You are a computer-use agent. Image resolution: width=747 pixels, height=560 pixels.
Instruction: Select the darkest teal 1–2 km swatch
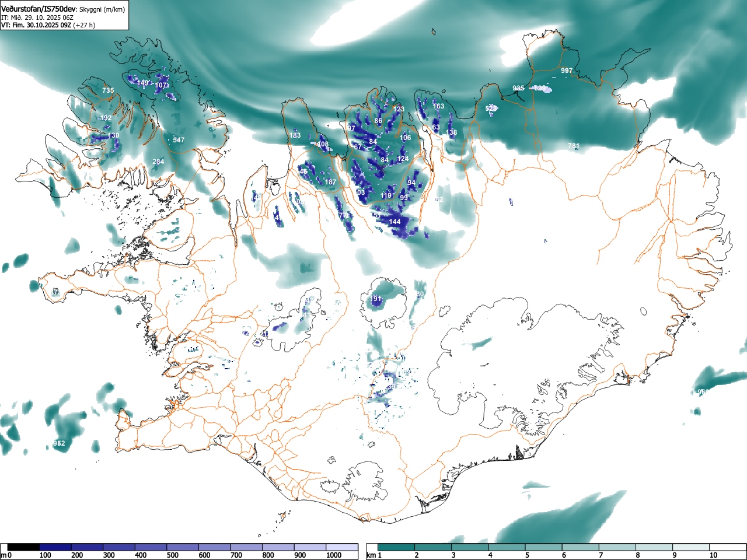[396, 547]
